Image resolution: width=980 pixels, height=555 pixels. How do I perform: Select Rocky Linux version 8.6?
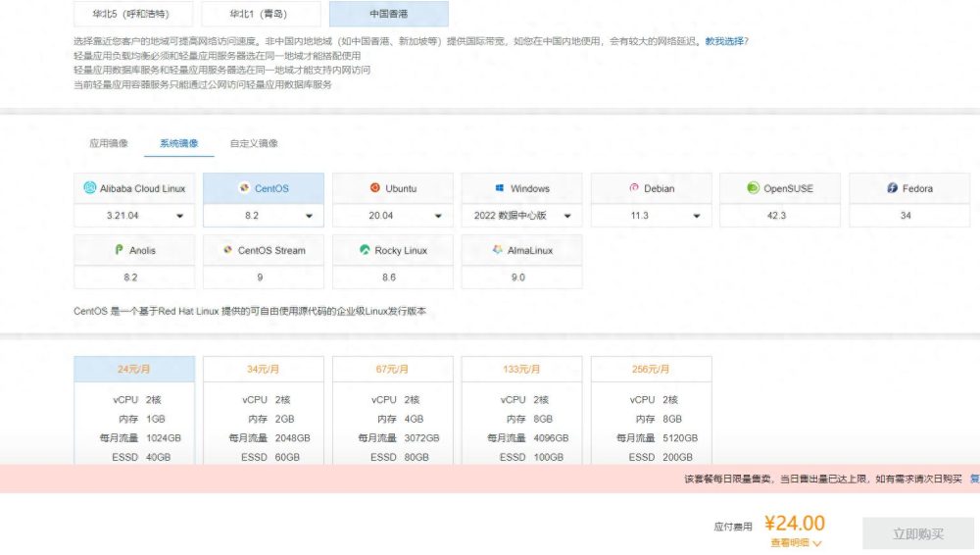(x=393, y=277)
